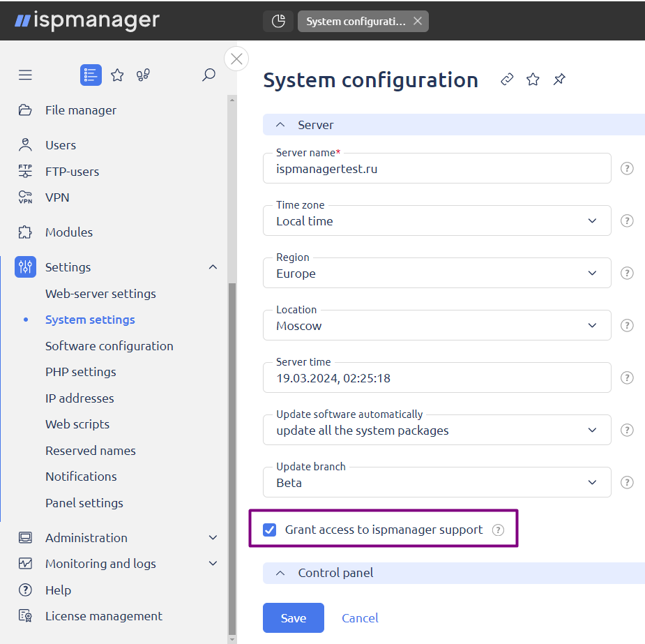Click the Server time field
645x644 pixels.
(437, 377)
